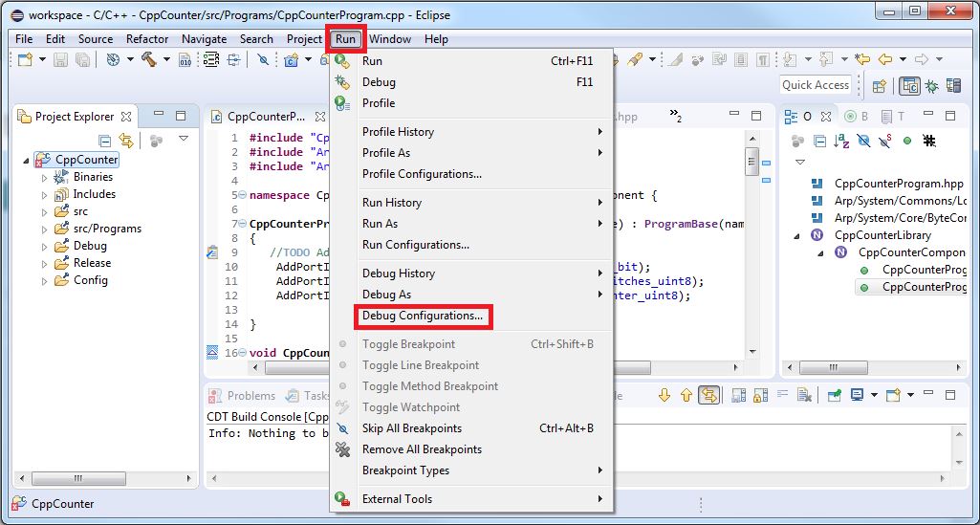Maximize the Project Explorer view
This screenshot has height=525, width=980.
click(181, 116)
